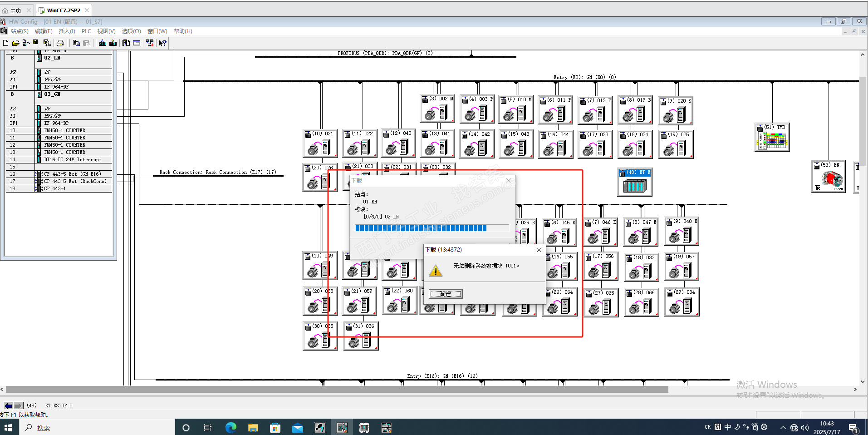Click the Download to Module toolbar icon
This screenshot has width=868, height=435.
103,43
